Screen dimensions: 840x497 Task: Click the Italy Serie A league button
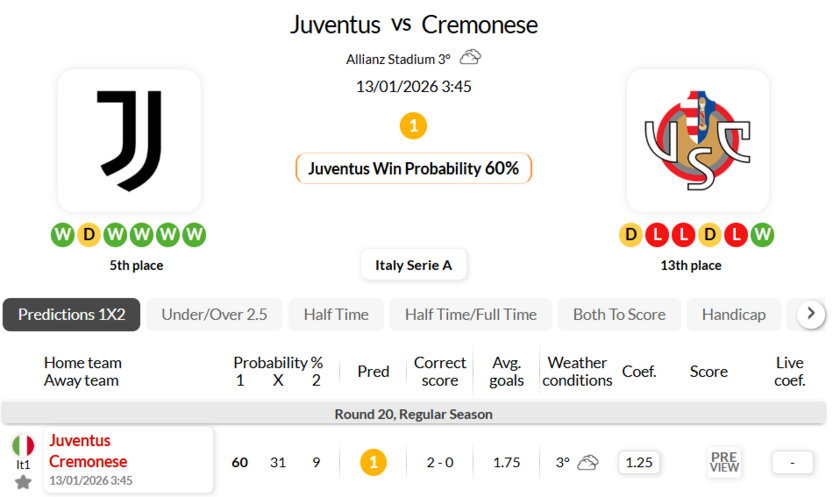click(413, 265)
